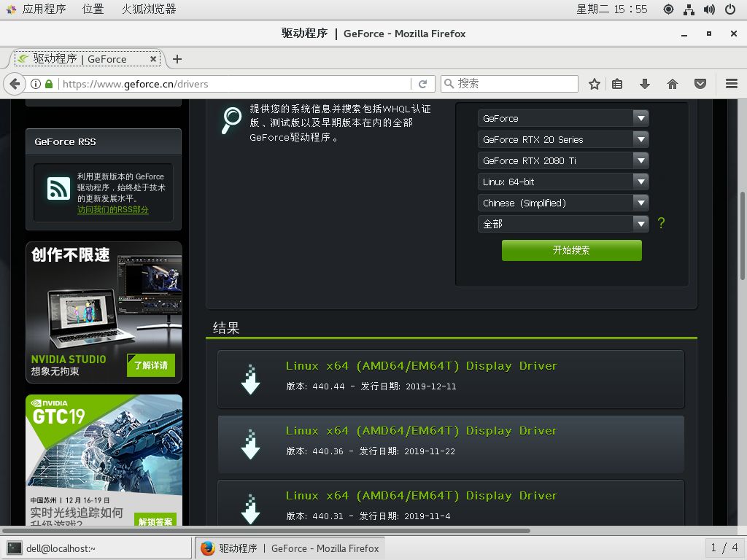This screenshot has width=747, height=560.
Task: Click the green question mark help icon
Action: [661, 223]
